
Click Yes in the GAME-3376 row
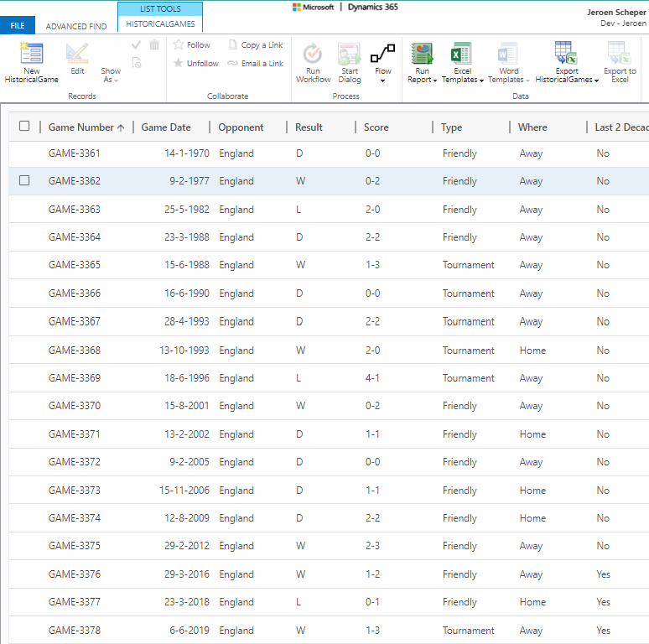(603, 574)
